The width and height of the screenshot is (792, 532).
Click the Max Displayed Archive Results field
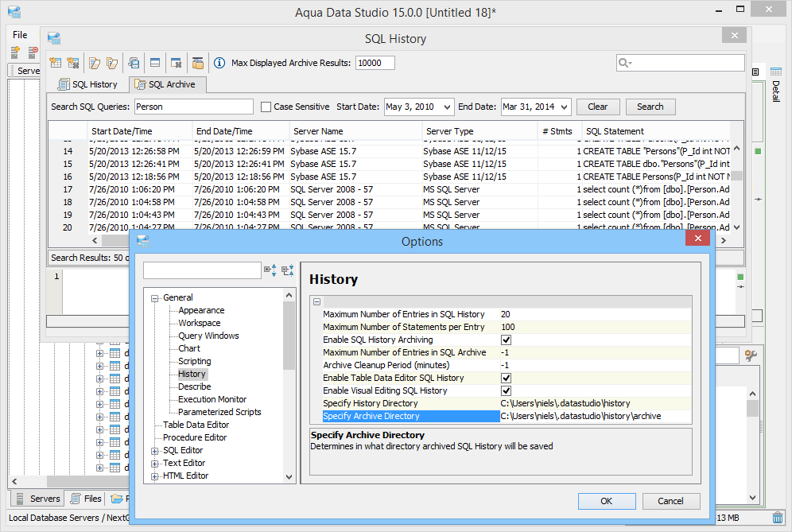coord(375,63)
